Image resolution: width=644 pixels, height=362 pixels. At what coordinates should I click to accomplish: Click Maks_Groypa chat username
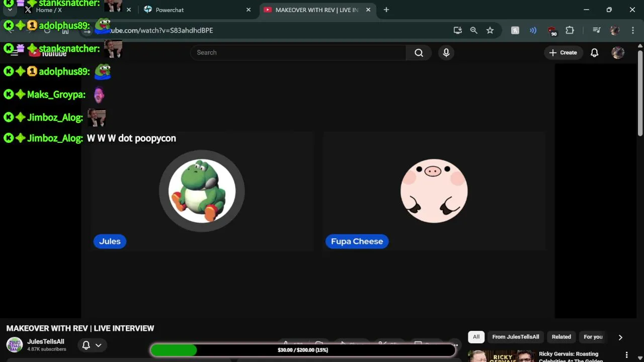pyautogui.click(x=56, y=95)
